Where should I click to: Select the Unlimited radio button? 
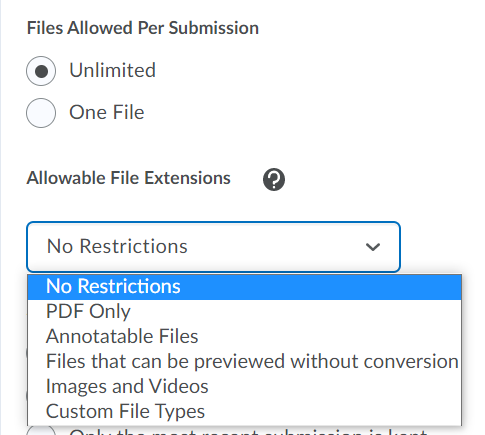click(41, 71)
